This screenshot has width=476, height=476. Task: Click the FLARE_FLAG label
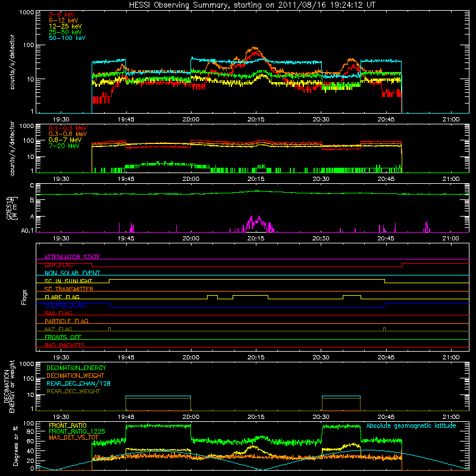click(62, 297)
